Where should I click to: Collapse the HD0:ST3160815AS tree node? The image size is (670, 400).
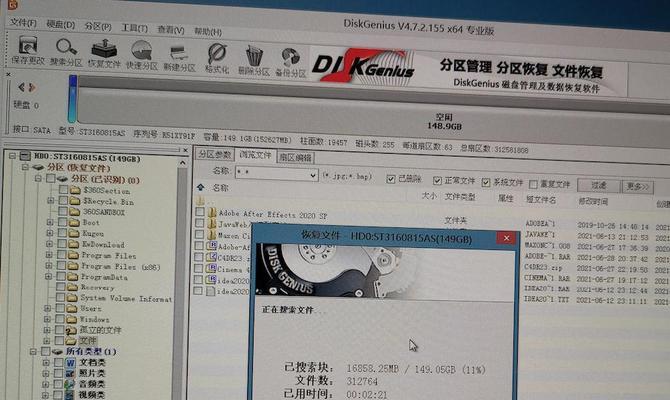pos(13,156)
